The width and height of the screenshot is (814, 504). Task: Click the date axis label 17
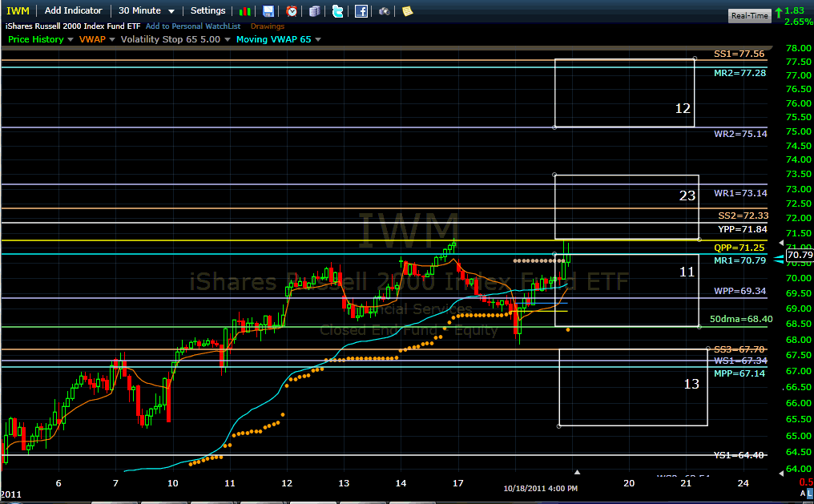click(x=457, y=483)
